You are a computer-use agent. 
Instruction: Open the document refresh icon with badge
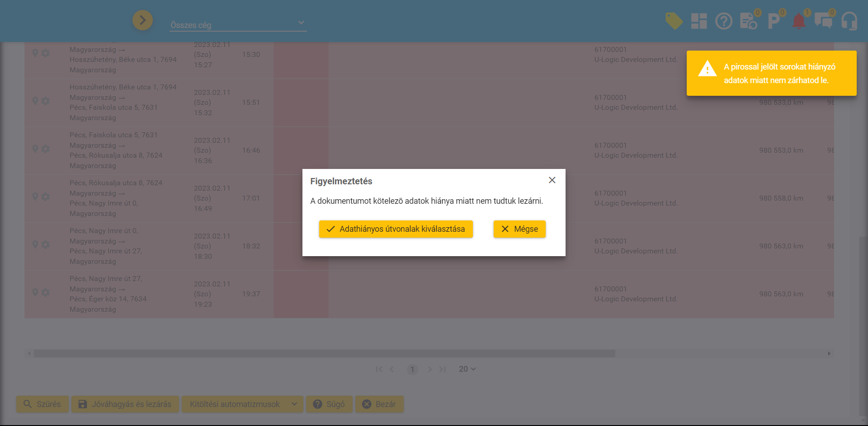click(748, 21)
